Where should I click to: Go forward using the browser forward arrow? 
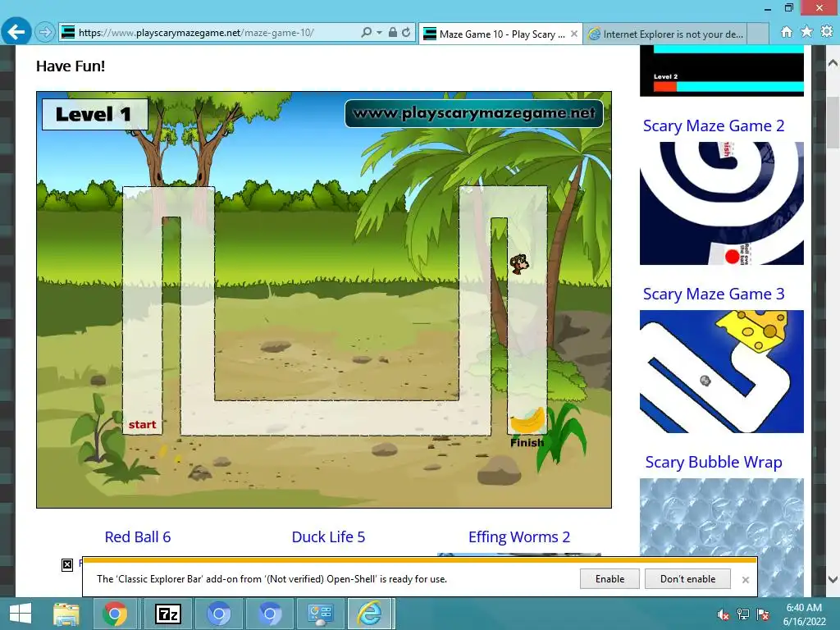click(x=45, y=33)
